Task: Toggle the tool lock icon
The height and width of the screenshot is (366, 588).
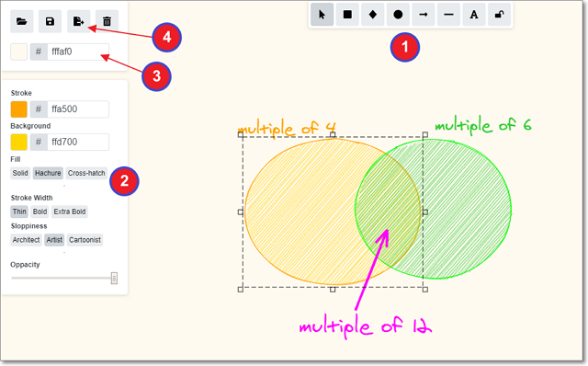Action: [x=500, y=15]
